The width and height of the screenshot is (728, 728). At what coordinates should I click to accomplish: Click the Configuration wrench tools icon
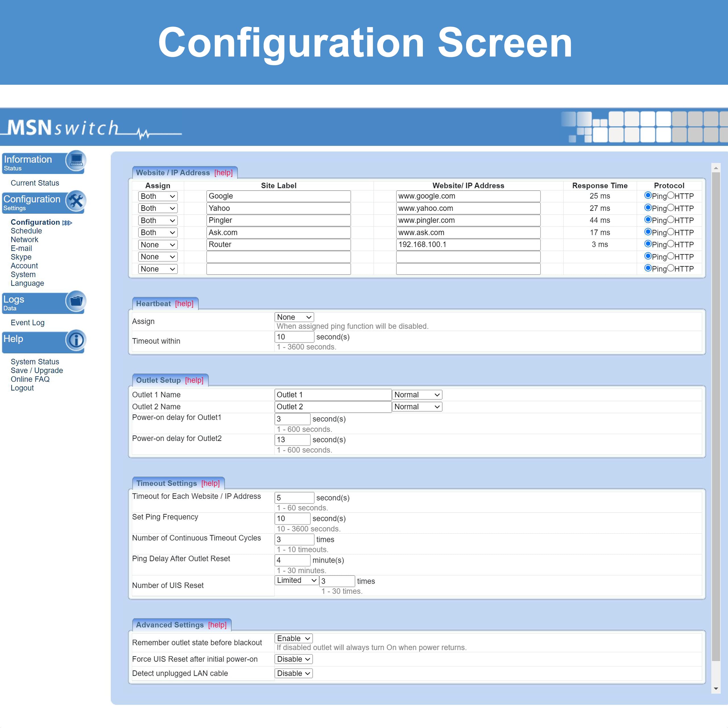coord(76,201)
